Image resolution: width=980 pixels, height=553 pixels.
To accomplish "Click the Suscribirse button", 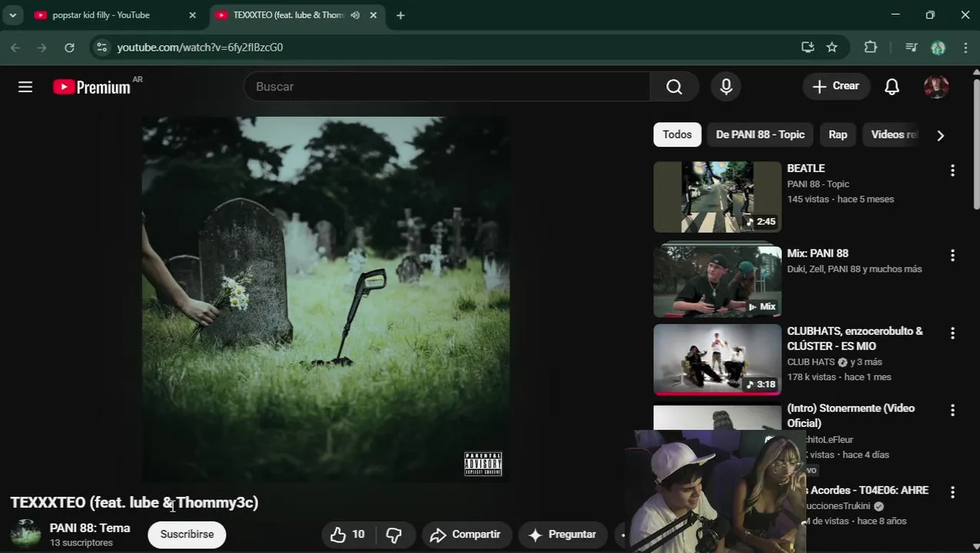I will [187, 535].
